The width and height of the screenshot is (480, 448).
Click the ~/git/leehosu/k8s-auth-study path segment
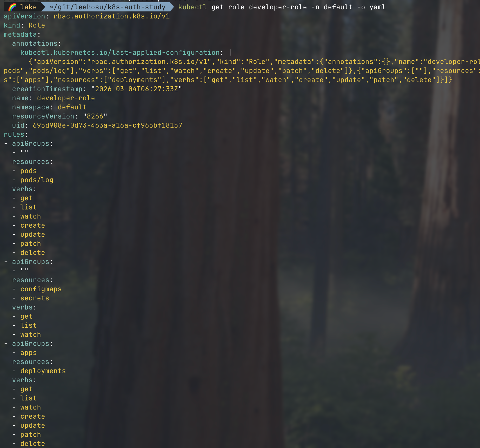(107, 7)
